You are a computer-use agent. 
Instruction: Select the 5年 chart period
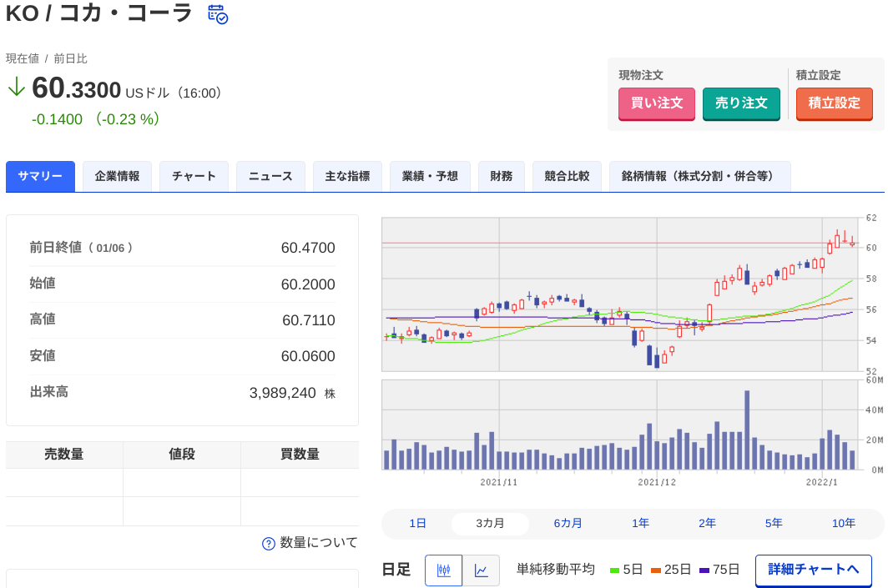[774, 524]
